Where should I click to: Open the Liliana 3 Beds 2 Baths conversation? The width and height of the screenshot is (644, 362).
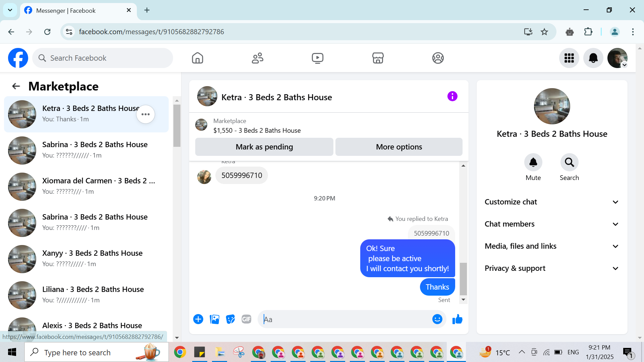click(x=86, y=295)
